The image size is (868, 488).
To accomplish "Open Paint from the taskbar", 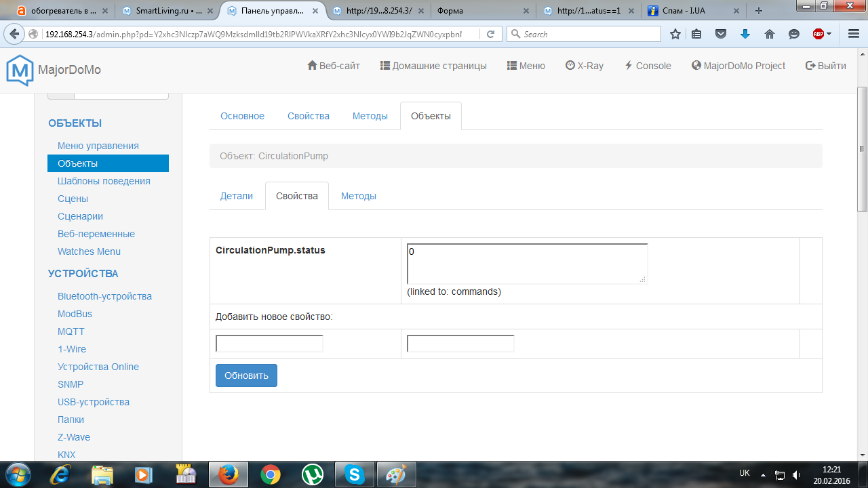I will coord(395,474).
